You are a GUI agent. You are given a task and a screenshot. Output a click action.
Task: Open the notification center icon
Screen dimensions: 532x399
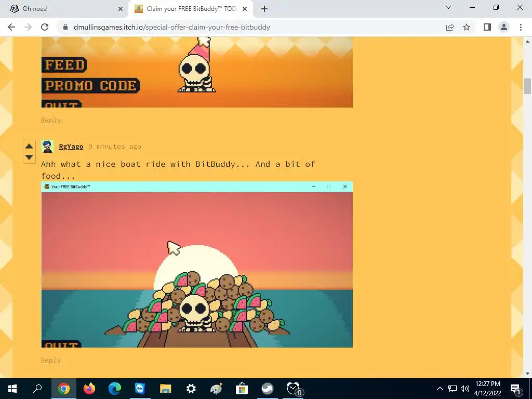tap(515, 389)
